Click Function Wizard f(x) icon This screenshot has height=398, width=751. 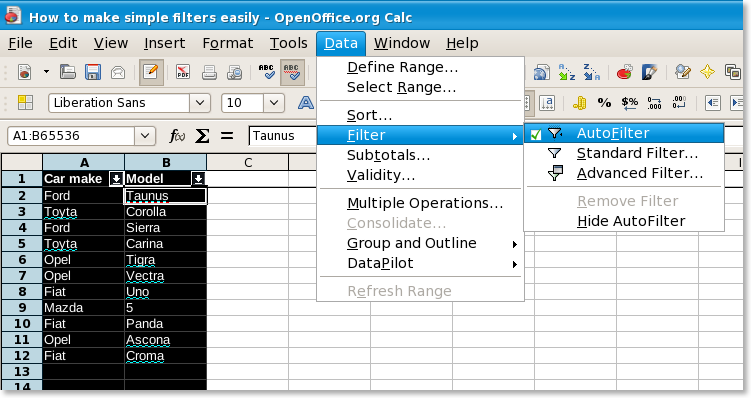tap(177, 136)
